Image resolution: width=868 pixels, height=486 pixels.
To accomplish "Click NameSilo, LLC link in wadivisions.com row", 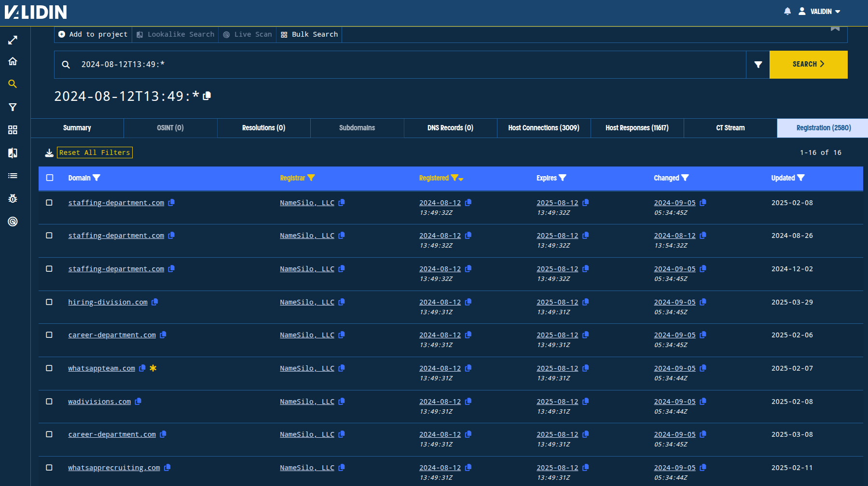I will [307, 402].
